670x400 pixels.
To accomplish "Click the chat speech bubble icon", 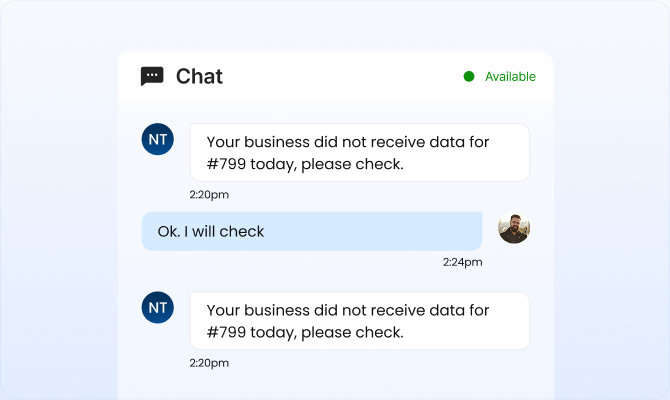I will coord(152,76).
